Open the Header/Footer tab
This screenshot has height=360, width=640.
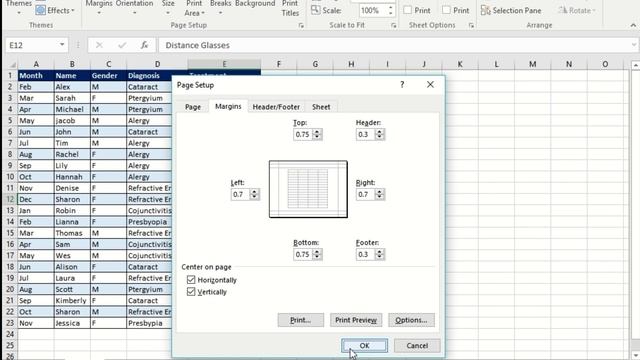point(276,107)
